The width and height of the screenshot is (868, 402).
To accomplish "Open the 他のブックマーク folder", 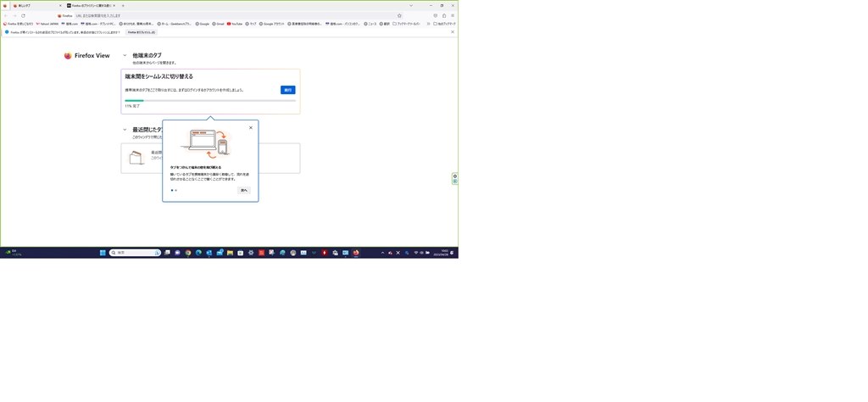I will pos(444,24).
